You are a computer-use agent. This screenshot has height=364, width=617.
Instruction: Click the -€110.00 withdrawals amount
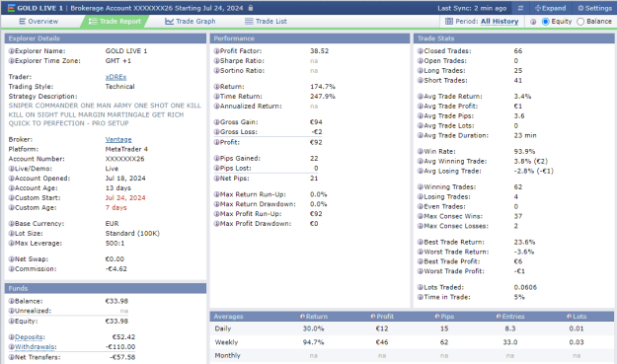(120, 347)
